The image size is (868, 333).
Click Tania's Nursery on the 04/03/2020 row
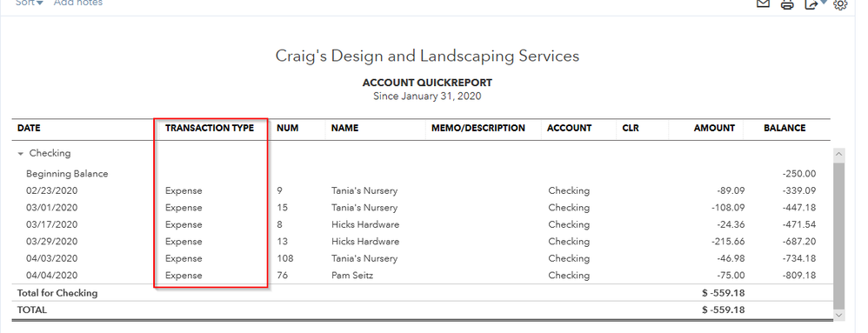coord(364,258)
